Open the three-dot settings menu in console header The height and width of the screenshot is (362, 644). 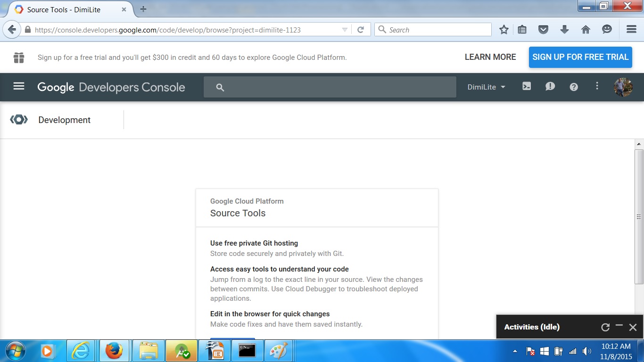pos(597,86)
